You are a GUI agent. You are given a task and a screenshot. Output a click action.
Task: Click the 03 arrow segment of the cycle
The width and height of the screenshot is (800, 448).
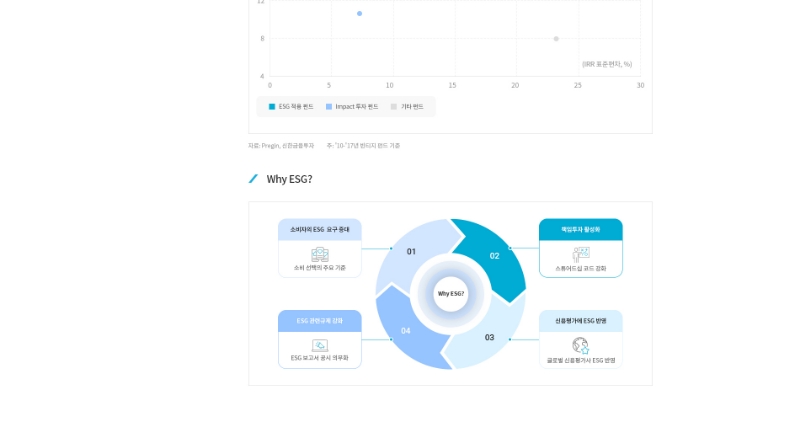487,336
